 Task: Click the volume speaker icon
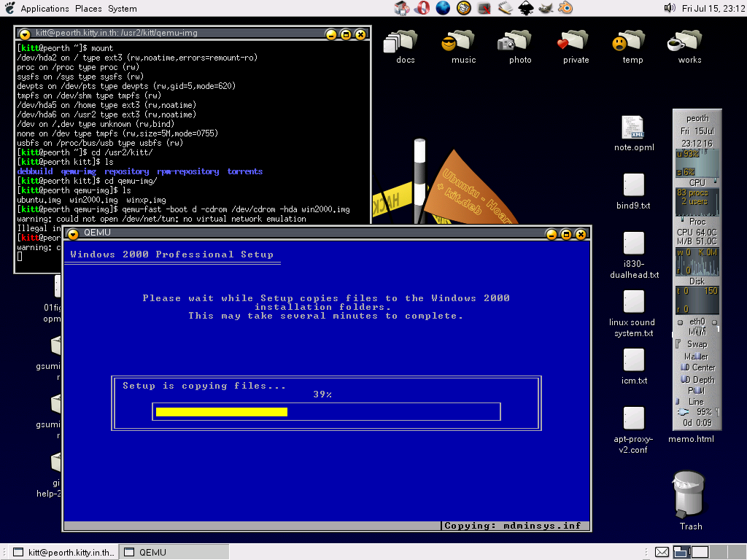670,8
